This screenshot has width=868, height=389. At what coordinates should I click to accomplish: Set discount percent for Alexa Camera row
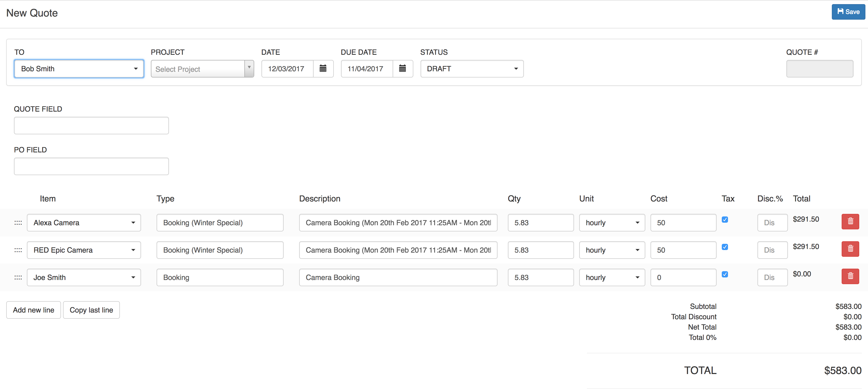pyautogui.click(x=772, y=223)
